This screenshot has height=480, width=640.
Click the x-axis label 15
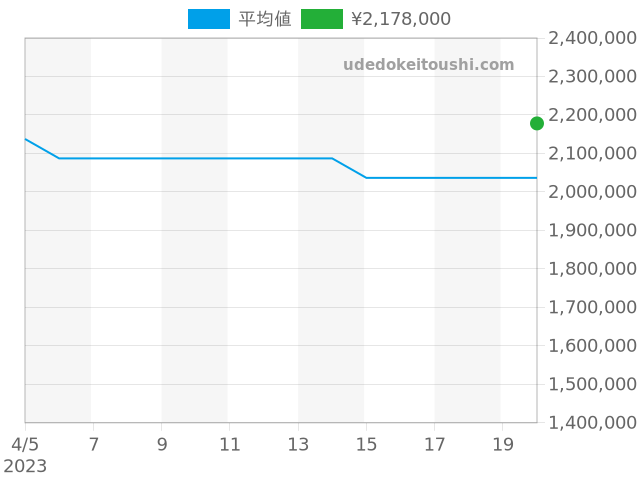(367, 444)
